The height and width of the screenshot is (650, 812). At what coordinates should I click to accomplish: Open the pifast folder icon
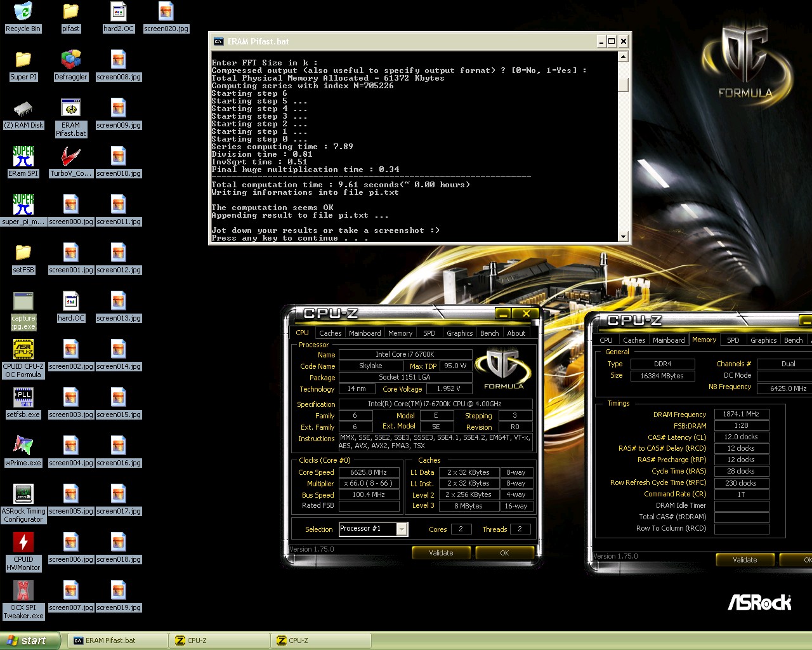tap(70, 17)
